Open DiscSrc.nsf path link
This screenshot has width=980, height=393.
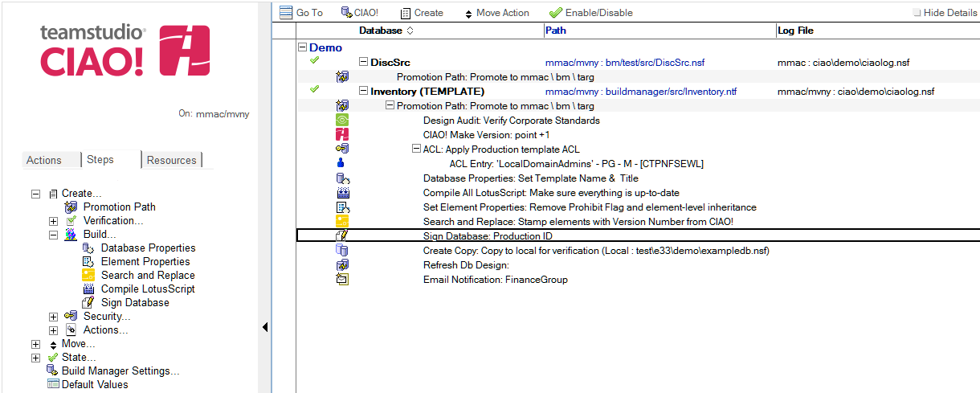[x=625, y=63]
